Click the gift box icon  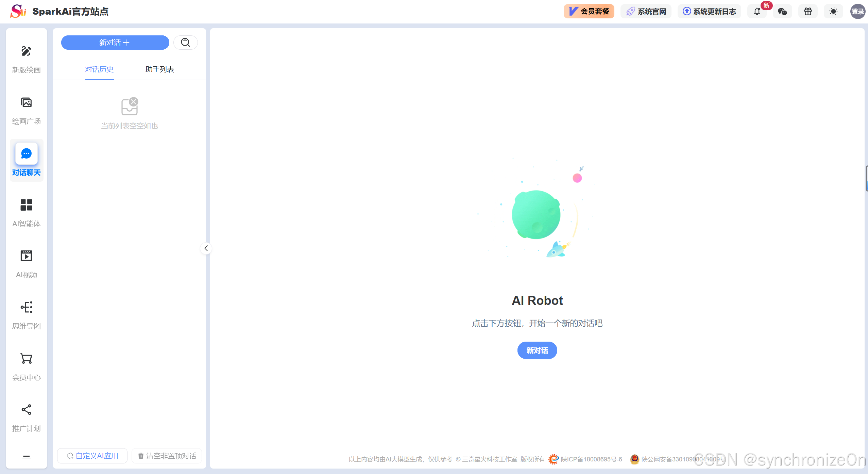[x=808, y=12]
